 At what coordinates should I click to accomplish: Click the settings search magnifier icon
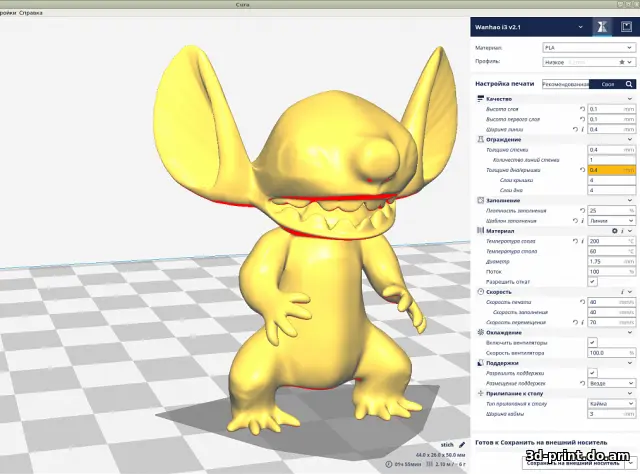tap(629, 84)
